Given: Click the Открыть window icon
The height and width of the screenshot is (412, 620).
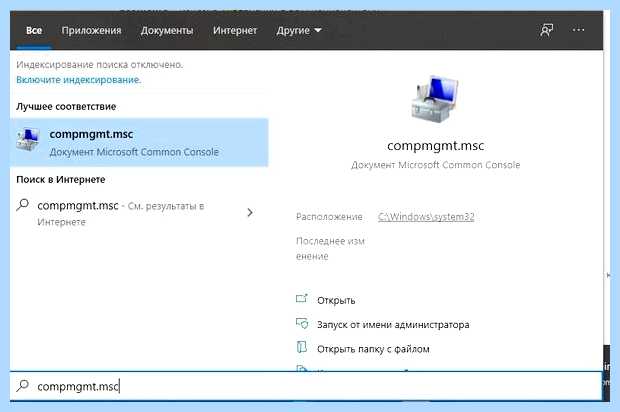Looking at the screenshot, I should point(302,299).
